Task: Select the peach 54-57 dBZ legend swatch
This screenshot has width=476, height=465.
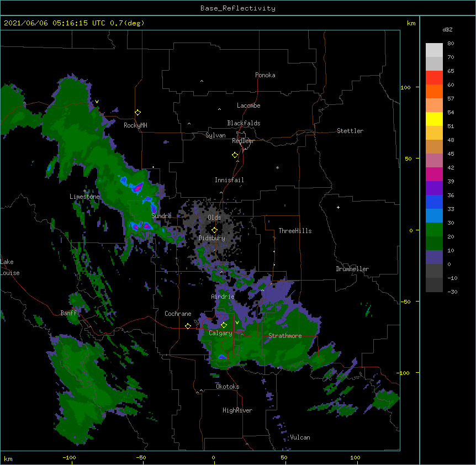Action: pyautogui.click(x=434, y=105)
